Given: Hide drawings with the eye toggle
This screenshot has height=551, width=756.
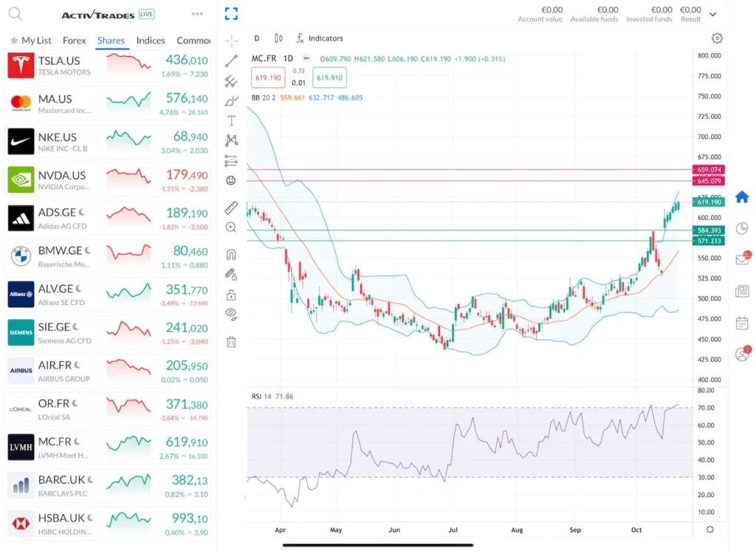Looking at the screenshot, I should [230, 315].
